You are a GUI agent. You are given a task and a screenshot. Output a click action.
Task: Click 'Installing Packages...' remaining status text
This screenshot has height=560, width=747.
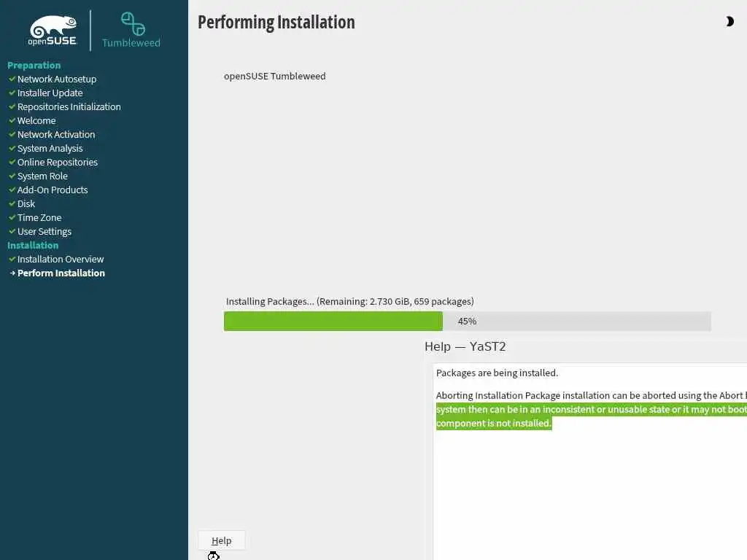[349, 301]
